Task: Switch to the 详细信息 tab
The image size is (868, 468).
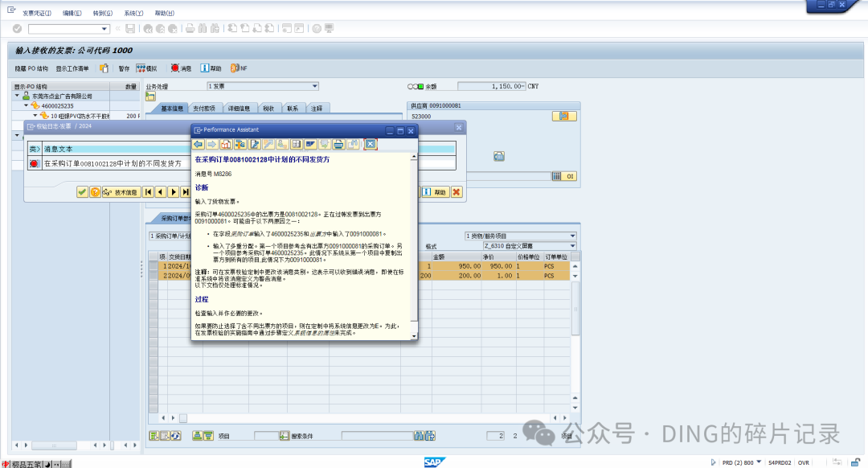Action: [x=239, y=109]
